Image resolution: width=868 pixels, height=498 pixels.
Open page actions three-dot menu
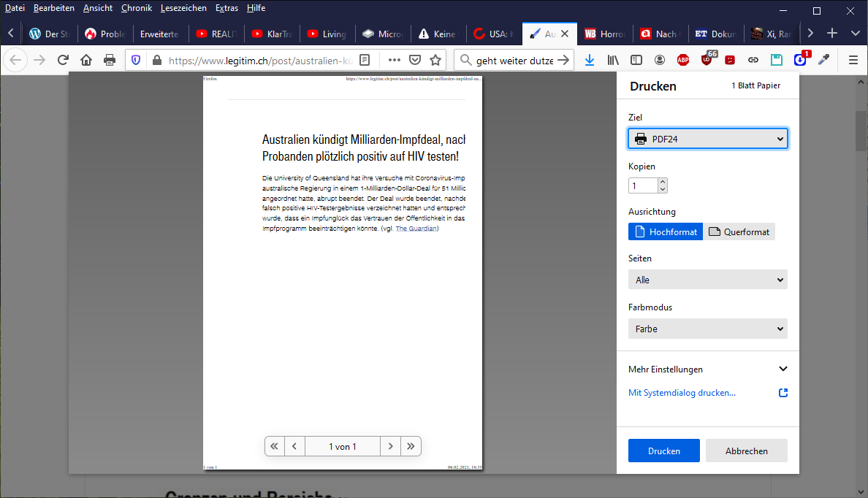[x=394, y=61]
